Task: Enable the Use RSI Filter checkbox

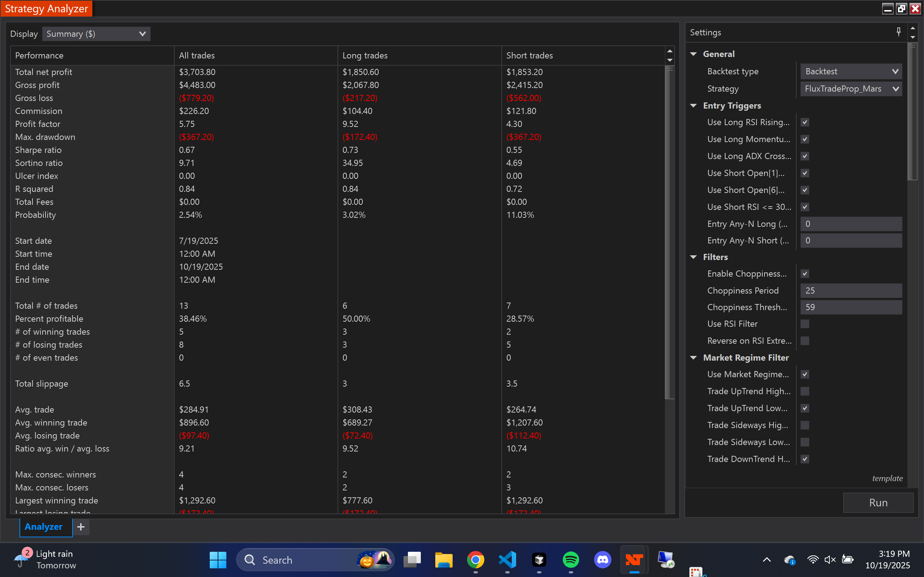Action: (x=805, y=323)
